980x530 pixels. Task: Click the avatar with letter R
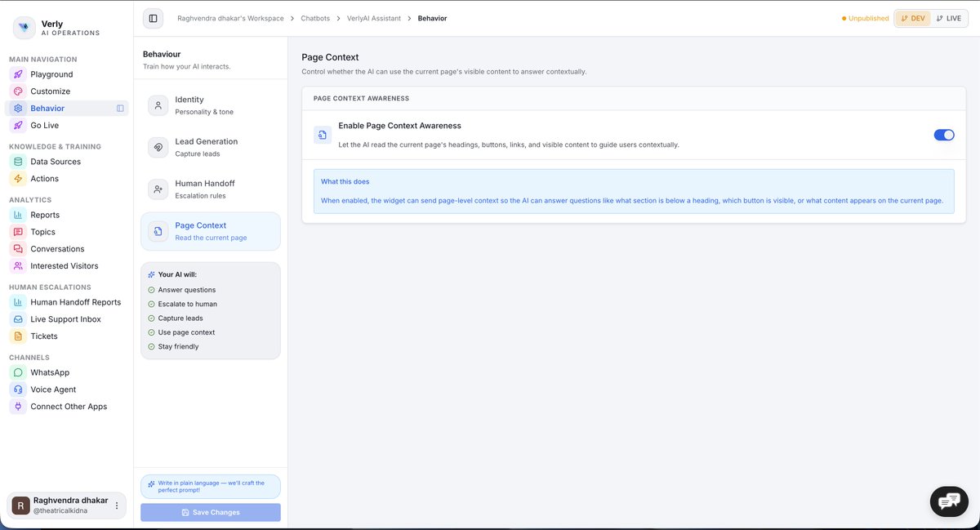pos(20,506)
